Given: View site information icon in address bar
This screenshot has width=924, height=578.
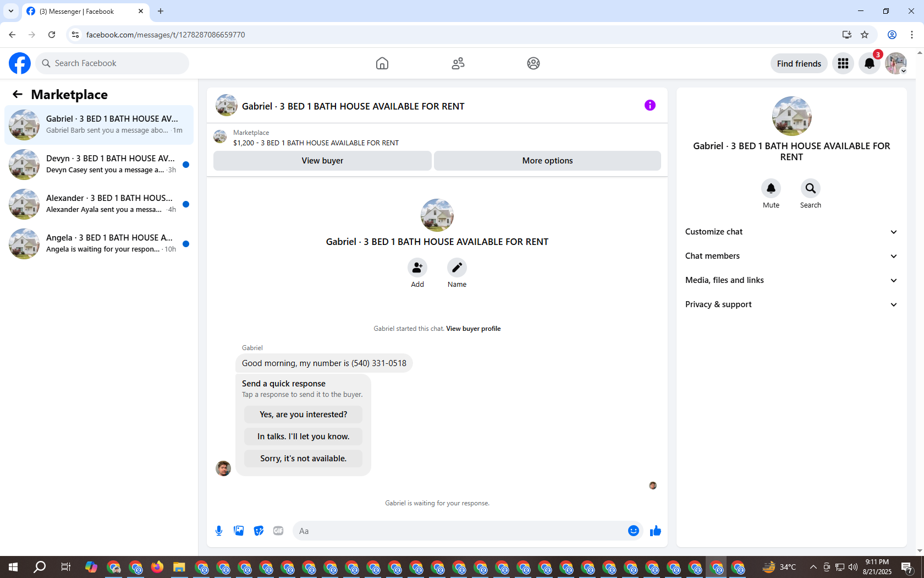Looking at the screenshot, I should pos(75,35).
